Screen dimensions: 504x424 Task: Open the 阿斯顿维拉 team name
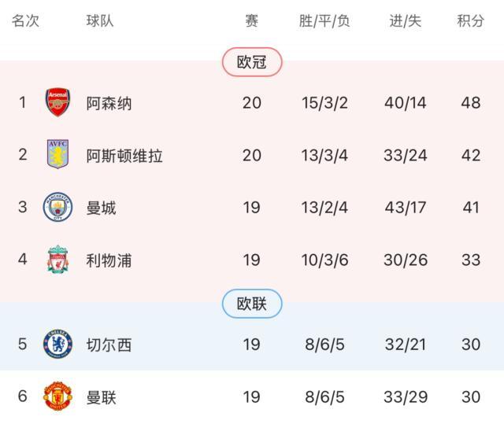[x=124, y=156]
